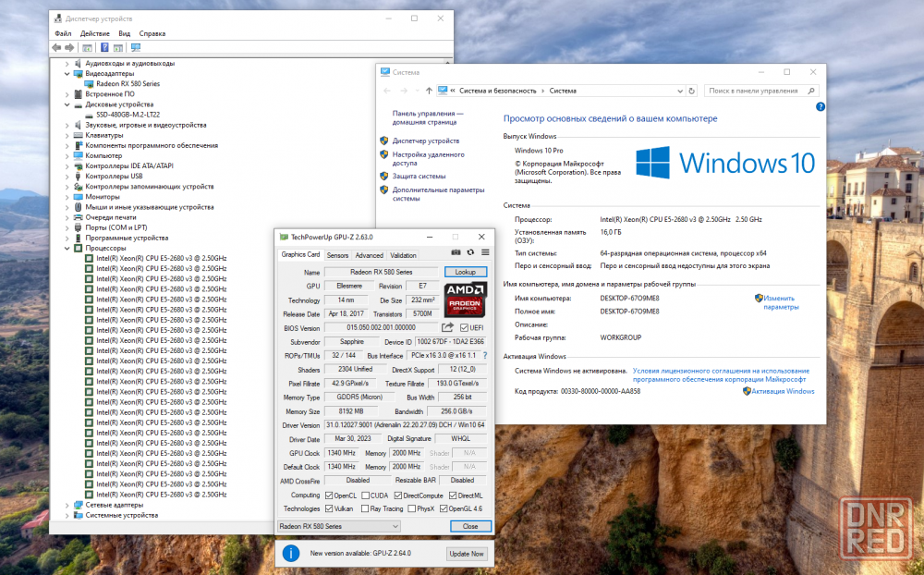This screenshot has width=924, height=575.
Task: Select the Radeon RX 580 Series device in tree
Action: click(128, 84)
